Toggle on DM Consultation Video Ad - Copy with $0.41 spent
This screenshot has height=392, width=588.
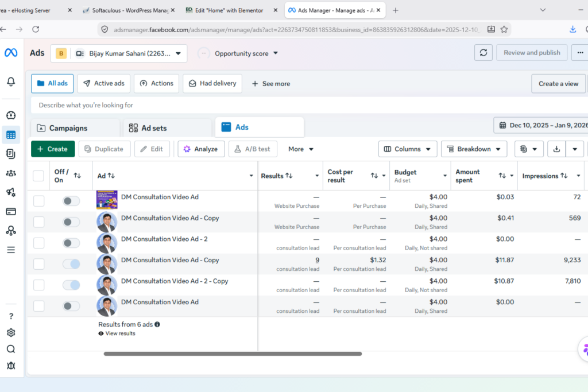point(71,222)
